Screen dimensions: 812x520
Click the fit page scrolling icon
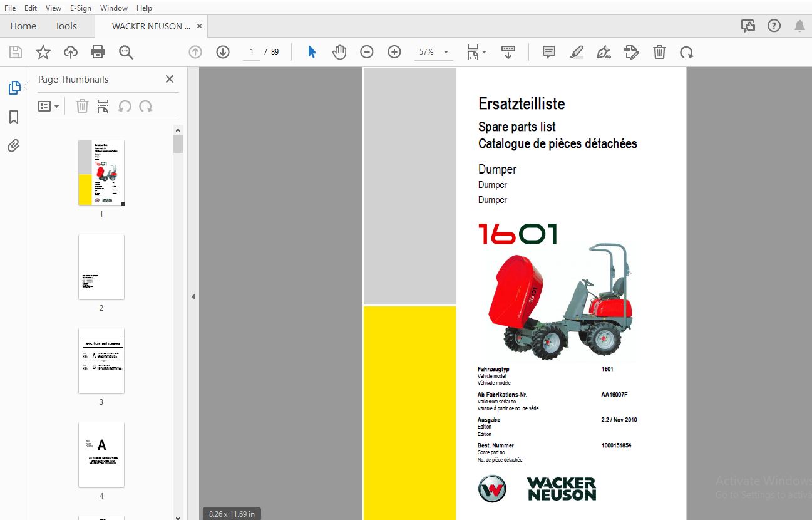click(x=473, y=52)
